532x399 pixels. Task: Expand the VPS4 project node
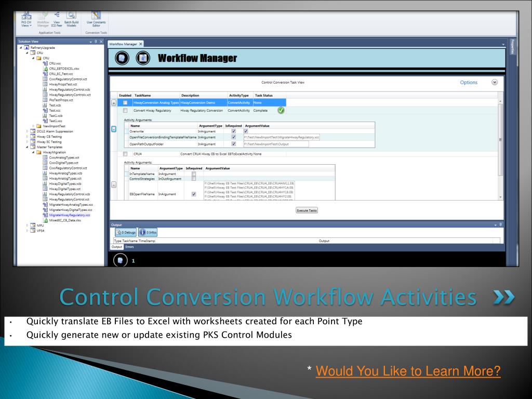(27, 231)
